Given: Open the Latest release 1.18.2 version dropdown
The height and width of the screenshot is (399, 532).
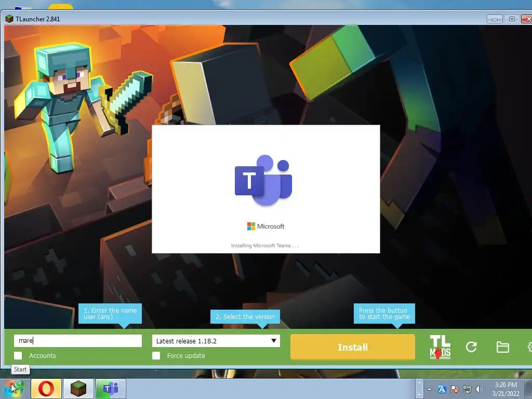Looking at the screenshot, I should pos(216,341).
